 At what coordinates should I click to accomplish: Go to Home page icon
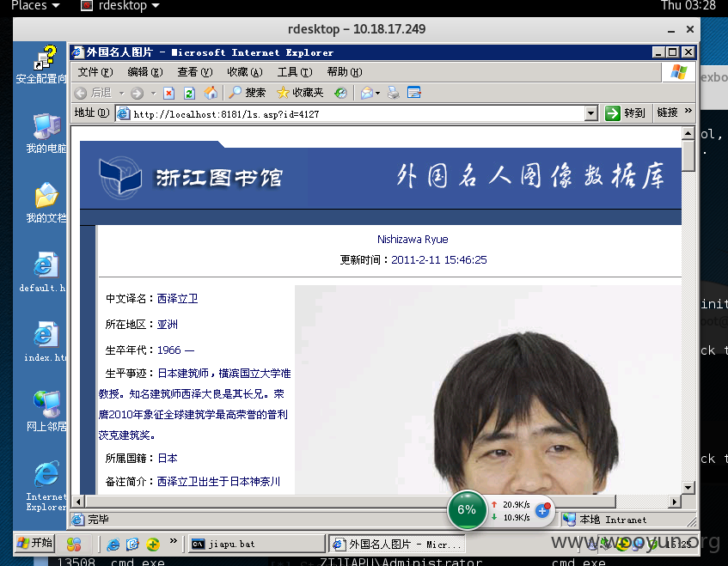click(211, 93)
